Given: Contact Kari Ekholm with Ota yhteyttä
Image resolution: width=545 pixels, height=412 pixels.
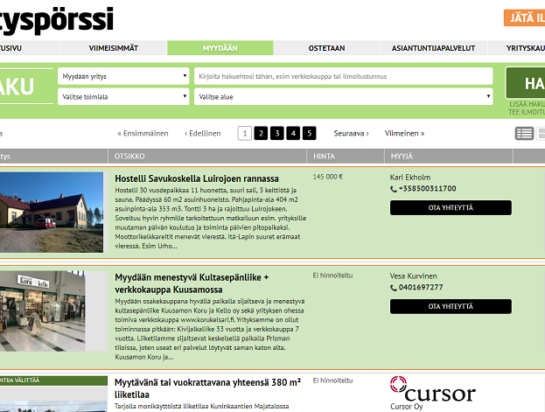Looking at the screenshot, I should pyautogui.click(x=450, y=208).
